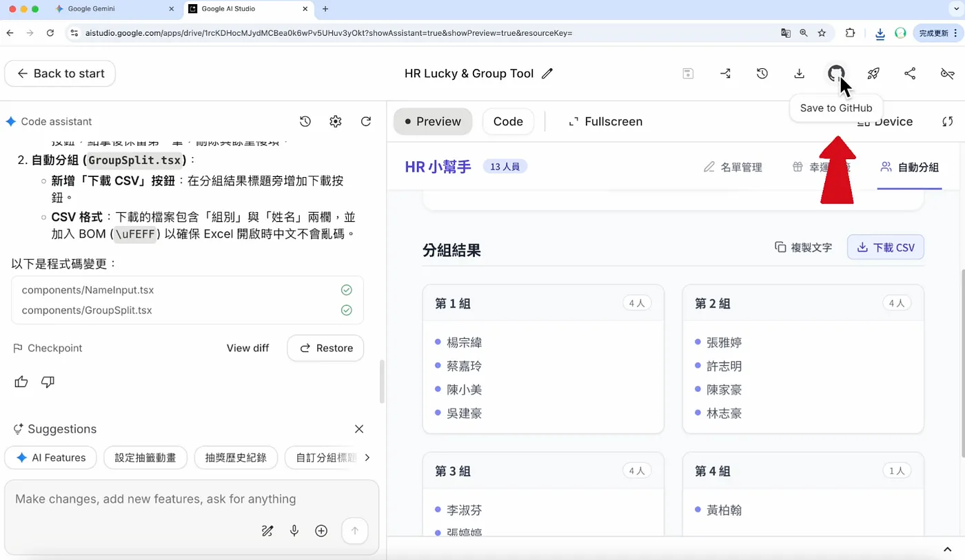Click the 13 人員 badge
The height and width of the screenshot is (560, 965).
point(505,167)
